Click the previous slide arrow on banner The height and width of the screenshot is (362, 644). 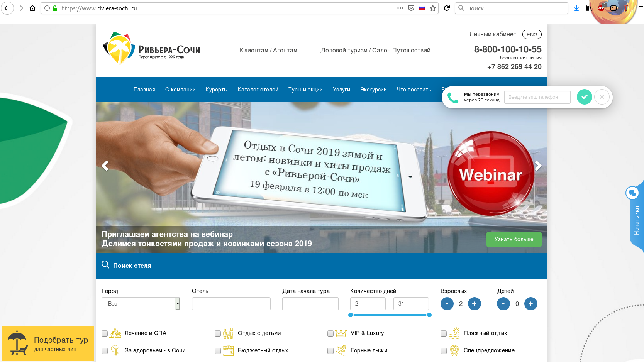(x=105, y=166)
